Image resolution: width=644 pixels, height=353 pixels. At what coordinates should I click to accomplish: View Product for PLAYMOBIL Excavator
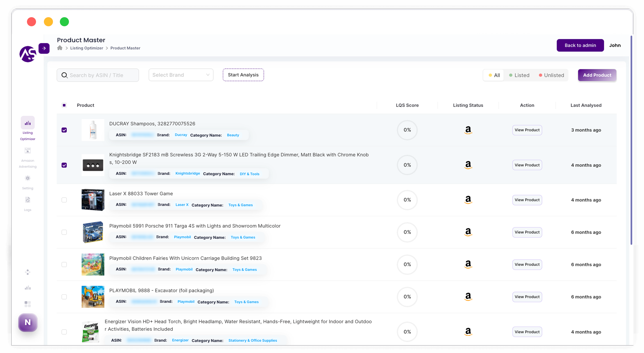click(x=527, y=297)
